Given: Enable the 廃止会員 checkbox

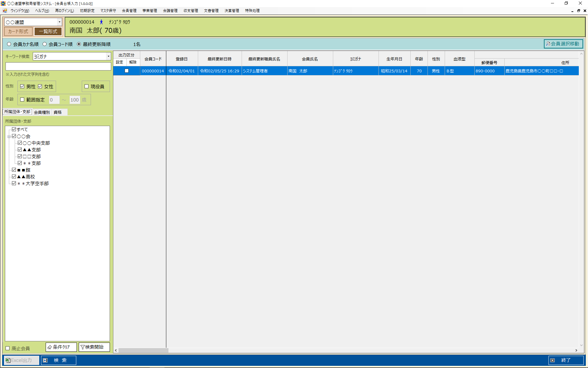Looking at the screenshot, I should pos(8,348).
